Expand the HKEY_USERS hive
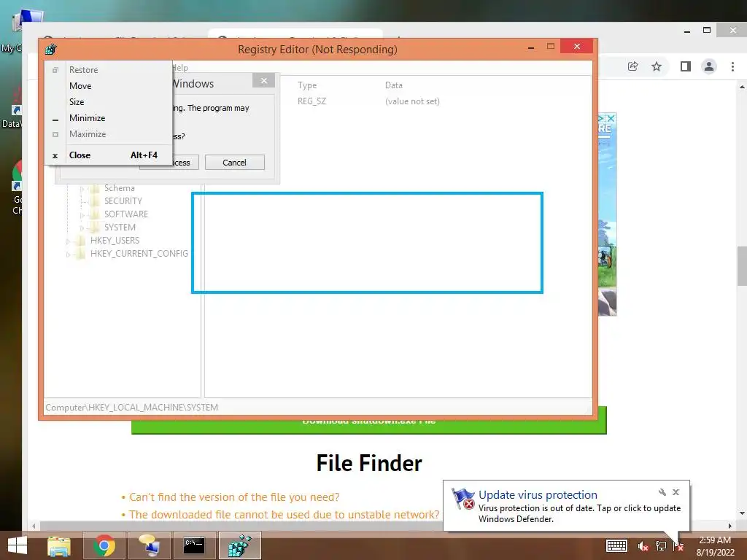747x560 pixels. 68,241
